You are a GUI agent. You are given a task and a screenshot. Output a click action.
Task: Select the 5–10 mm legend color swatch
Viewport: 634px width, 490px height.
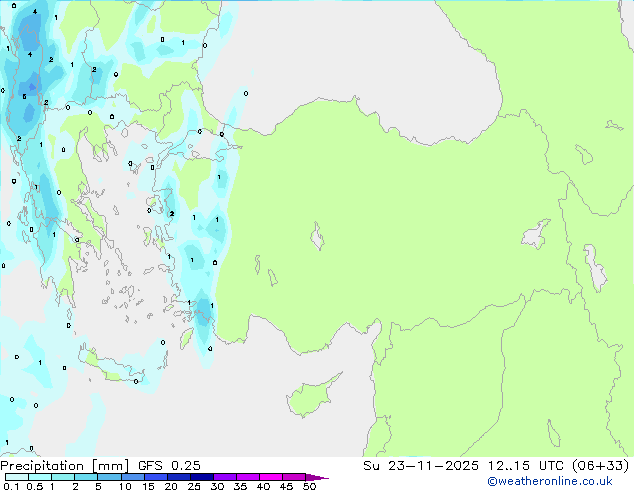click(109, 477)
